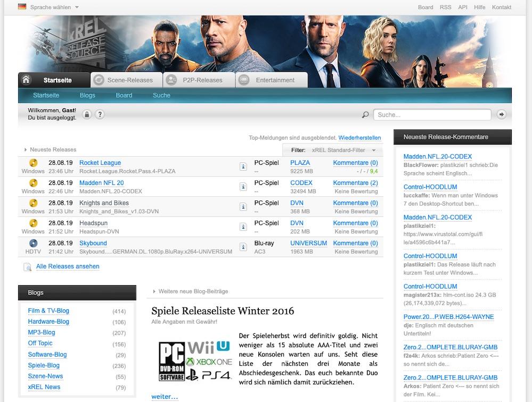Viewport: 532px width, 402px height.
Task: Open info icon on Skybound row
Action: (x=243, y=247)
